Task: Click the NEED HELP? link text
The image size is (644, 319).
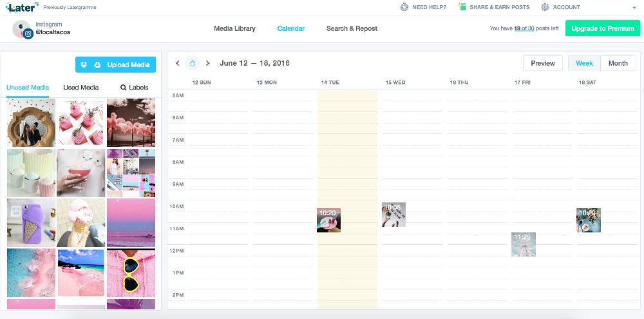Action: (x=429, y=7)
